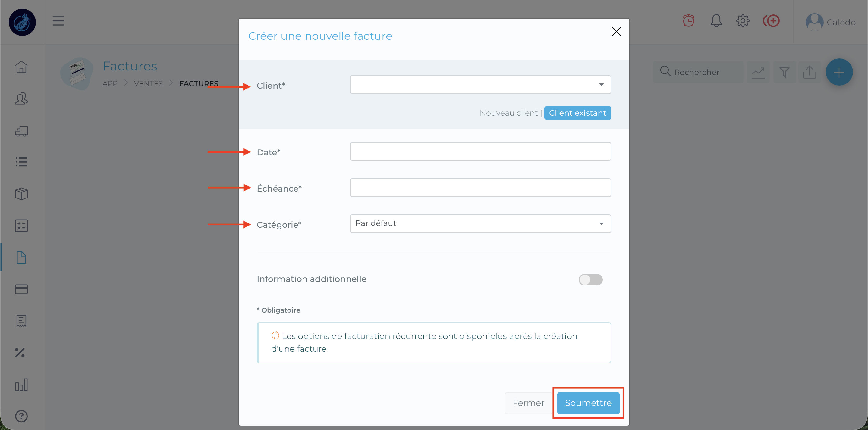
Task: Open the bar chart reports icon
Action: pyautogui.click(x=21, y=385)
